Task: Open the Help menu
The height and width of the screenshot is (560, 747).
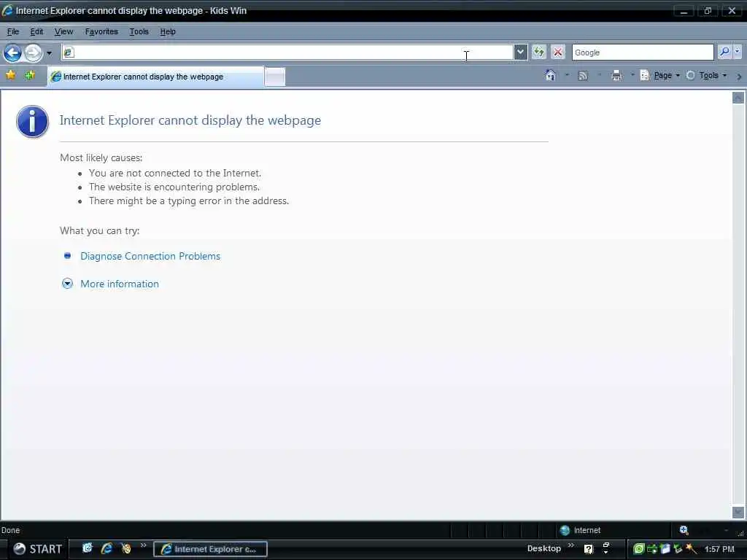Action: coord(168,32)
